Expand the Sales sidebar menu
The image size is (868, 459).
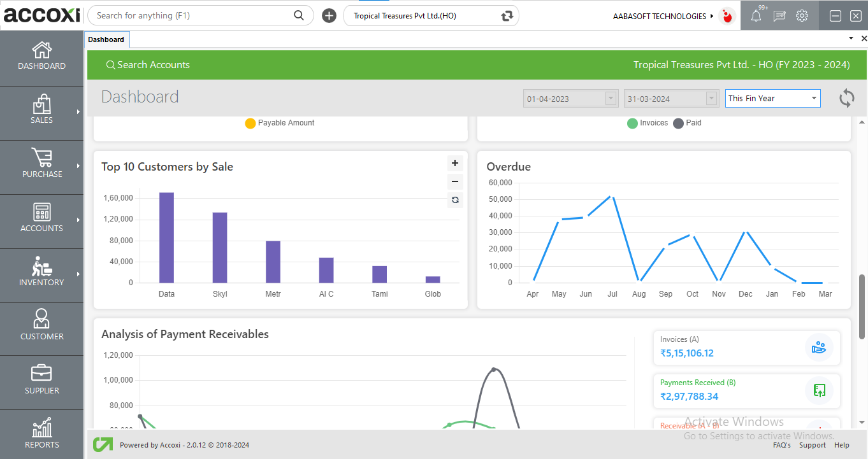[41, 113]
